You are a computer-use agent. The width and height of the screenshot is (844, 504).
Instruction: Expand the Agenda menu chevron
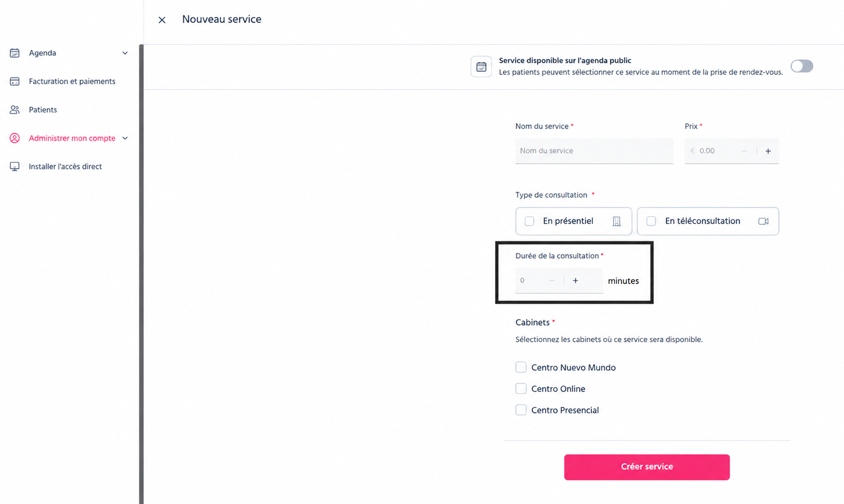pos(125,53)
